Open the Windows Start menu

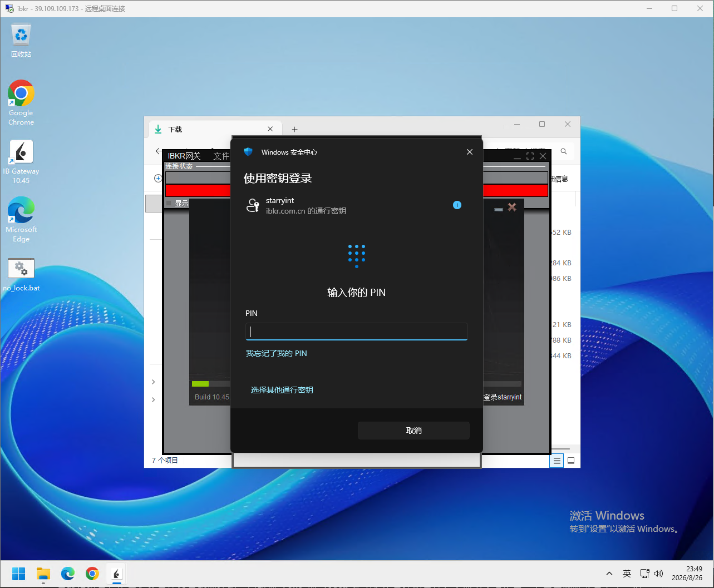pos(18,574)
